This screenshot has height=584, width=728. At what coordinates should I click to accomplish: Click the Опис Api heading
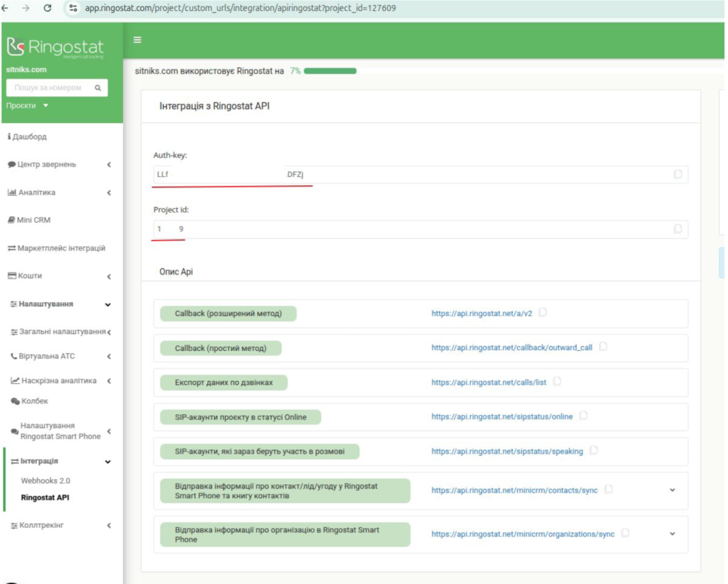(x=176, y=272)
